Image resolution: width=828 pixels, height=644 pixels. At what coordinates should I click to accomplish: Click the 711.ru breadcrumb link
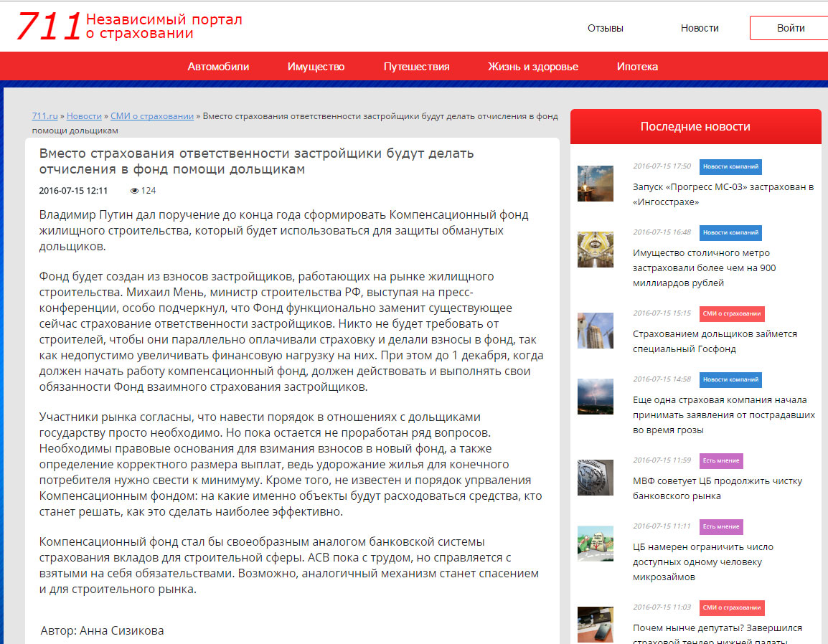click(x=45, y=116)
